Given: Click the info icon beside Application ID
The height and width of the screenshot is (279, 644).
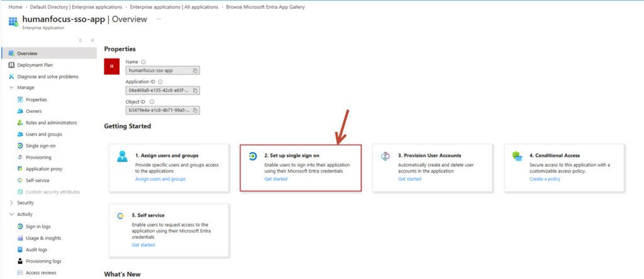Looking at the screenshot, I should 160,82.
